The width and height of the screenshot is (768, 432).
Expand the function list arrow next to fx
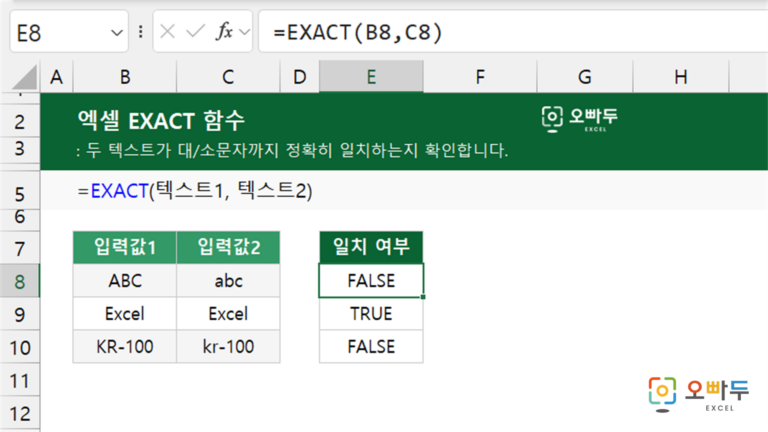pyautogui.click(x=244, y=33)
